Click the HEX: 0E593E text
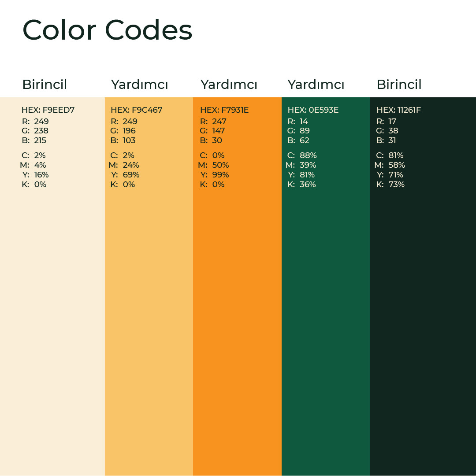Screen dimensions: 476x476 [313, 110]
